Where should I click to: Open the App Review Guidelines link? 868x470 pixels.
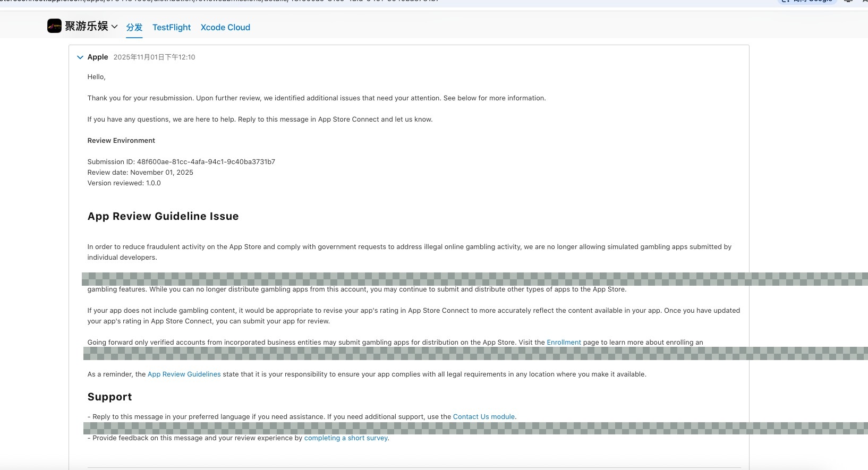(184, 374)
